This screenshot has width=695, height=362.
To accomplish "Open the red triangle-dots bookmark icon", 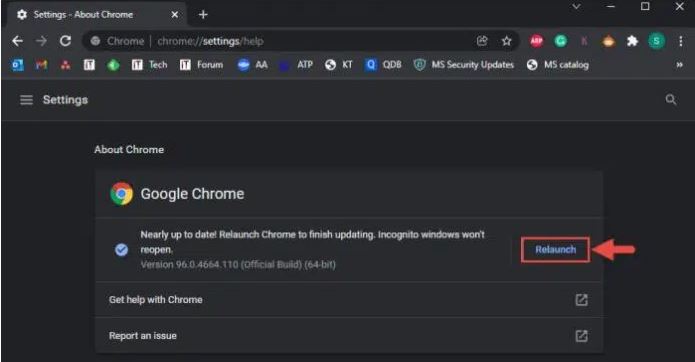I will coord(66,65).
